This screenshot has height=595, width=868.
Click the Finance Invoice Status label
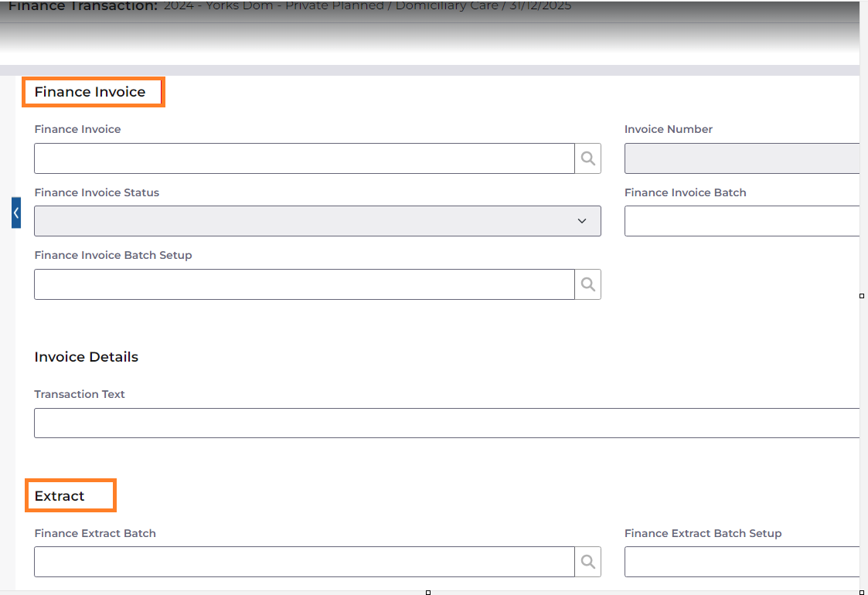[97, 192]
